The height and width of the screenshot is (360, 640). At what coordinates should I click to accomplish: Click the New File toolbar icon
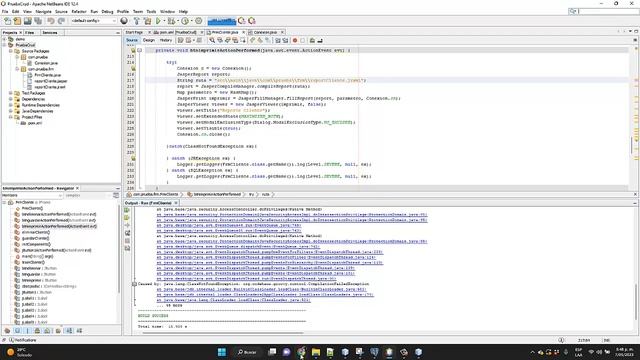[7, 21]
